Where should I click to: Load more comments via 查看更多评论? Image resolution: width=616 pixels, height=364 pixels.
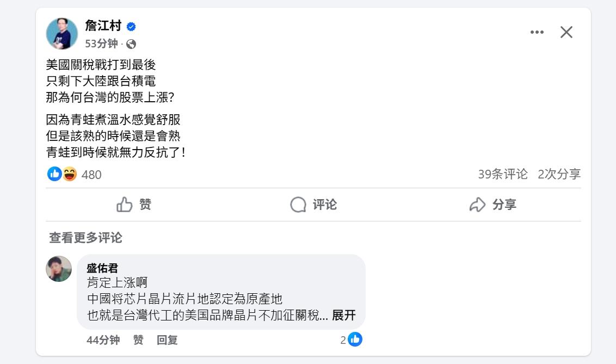pos(85,238)
